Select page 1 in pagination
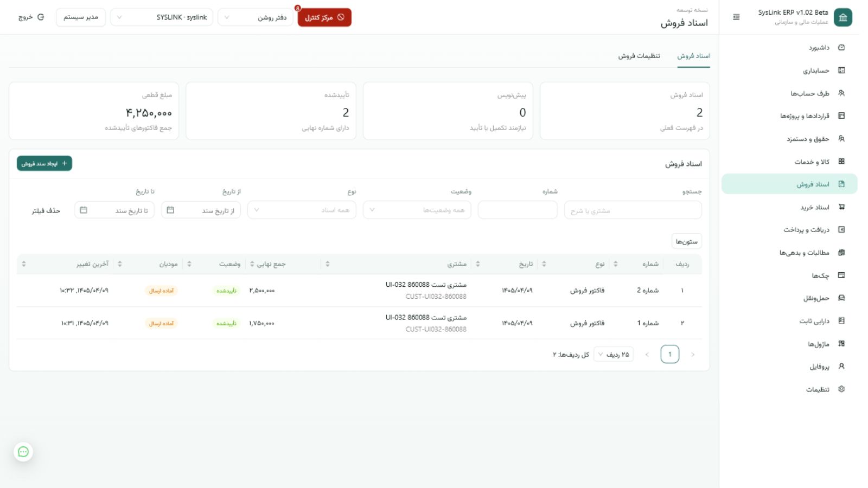 [x=670, y=354]
